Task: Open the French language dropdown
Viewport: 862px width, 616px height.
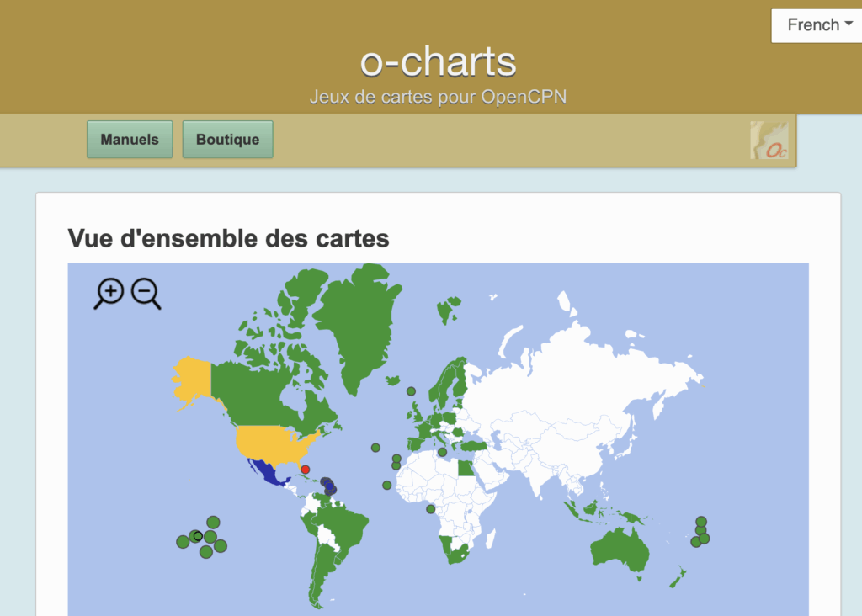Action: tap(813, 25)
